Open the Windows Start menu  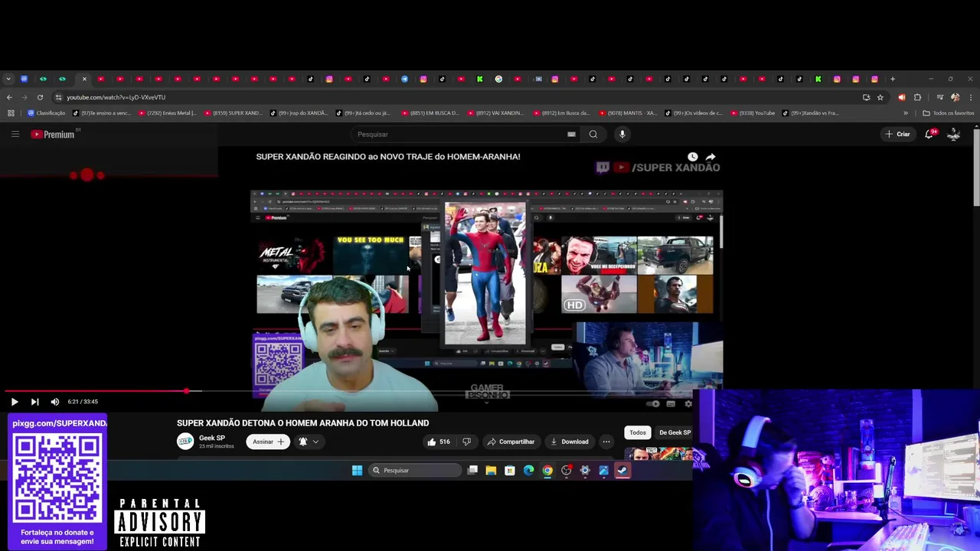[x=357, y=471]
